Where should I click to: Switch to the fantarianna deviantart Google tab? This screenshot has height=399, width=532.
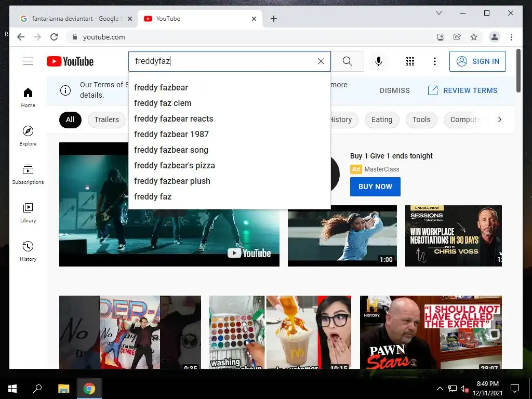pyautogui.click(x=75, y=19)
